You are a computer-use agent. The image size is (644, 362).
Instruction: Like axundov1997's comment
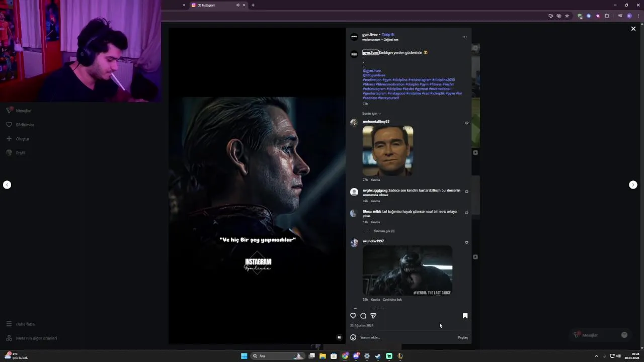[x=466, y=242]
